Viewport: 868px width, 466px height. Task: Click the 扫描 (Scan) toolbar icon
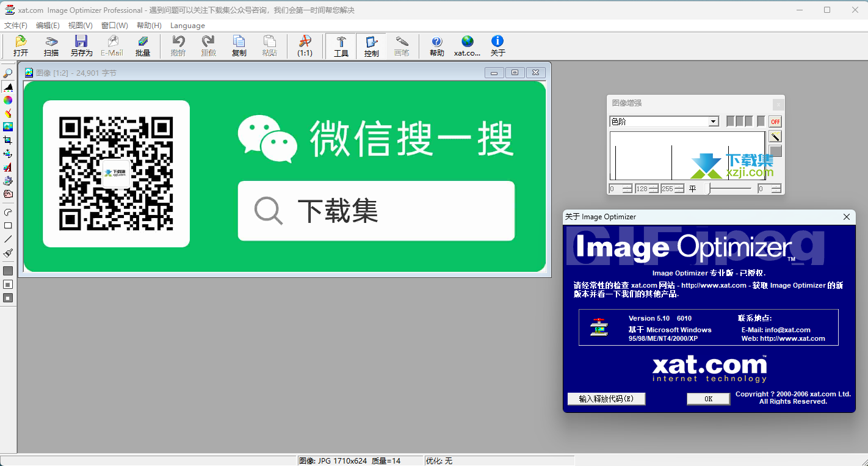[x=51, y=46]
